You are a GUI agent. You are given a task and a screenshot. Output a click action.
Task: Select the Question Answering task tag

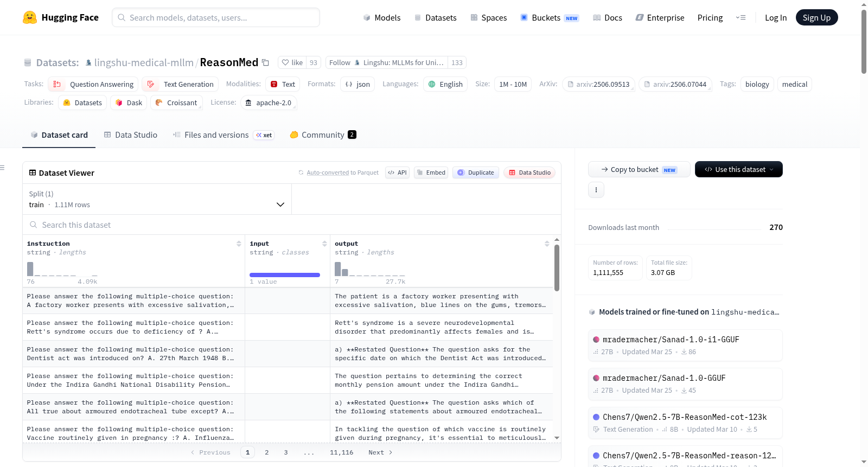point(93,84)
